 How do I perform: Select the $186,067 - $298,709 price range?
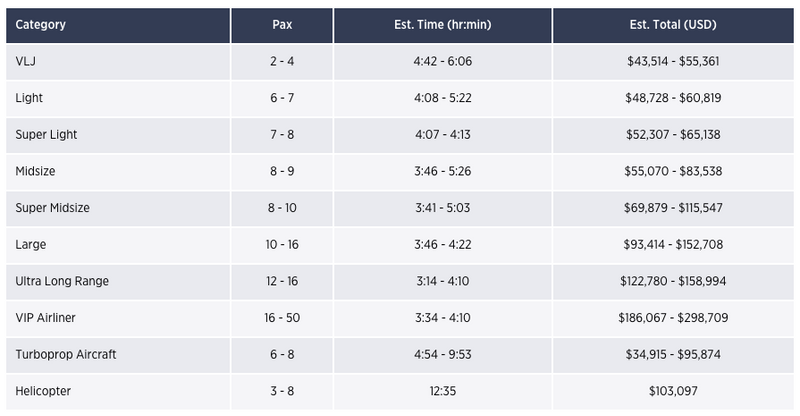coord(673,317)
